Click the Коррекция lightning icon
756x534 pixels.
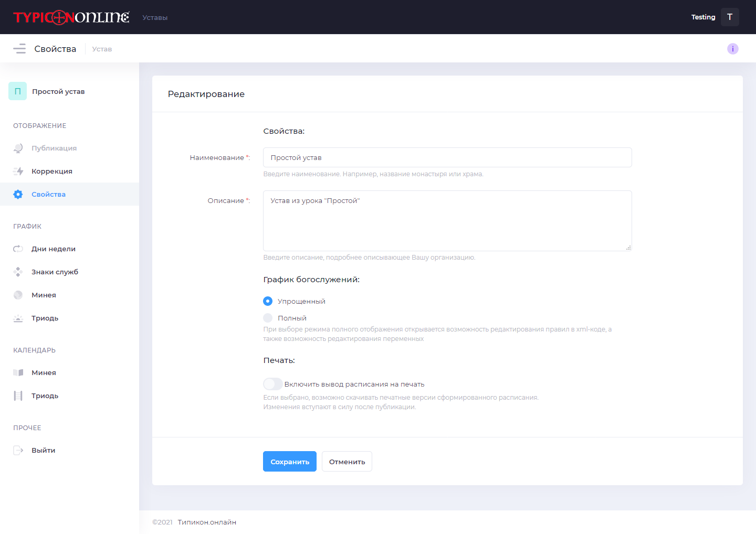pos(18,171)
